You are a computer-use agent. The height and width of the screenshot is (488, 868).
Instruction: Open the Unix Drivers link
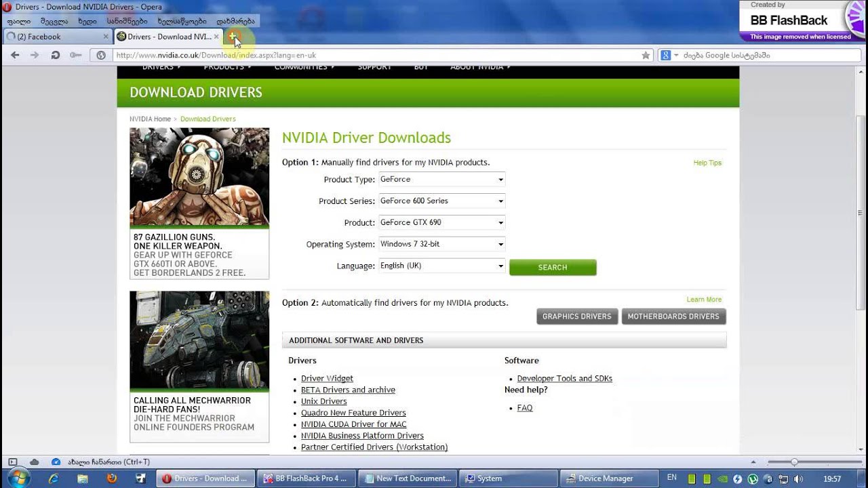[x=324, y=402]
